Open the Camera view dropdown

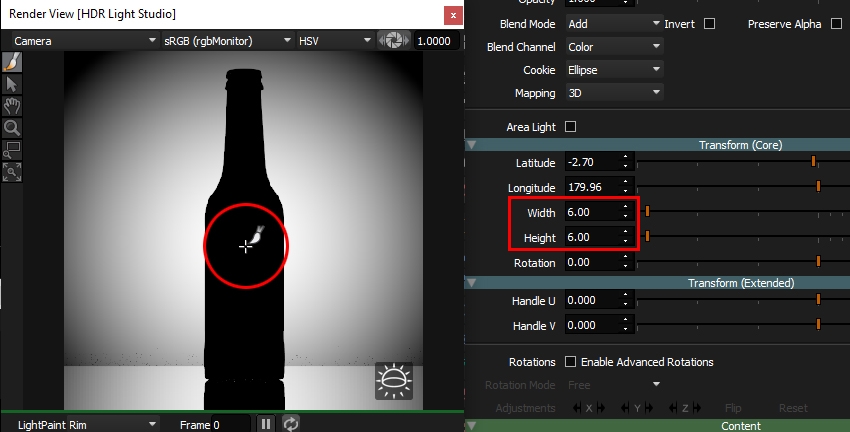click(85, 41)
